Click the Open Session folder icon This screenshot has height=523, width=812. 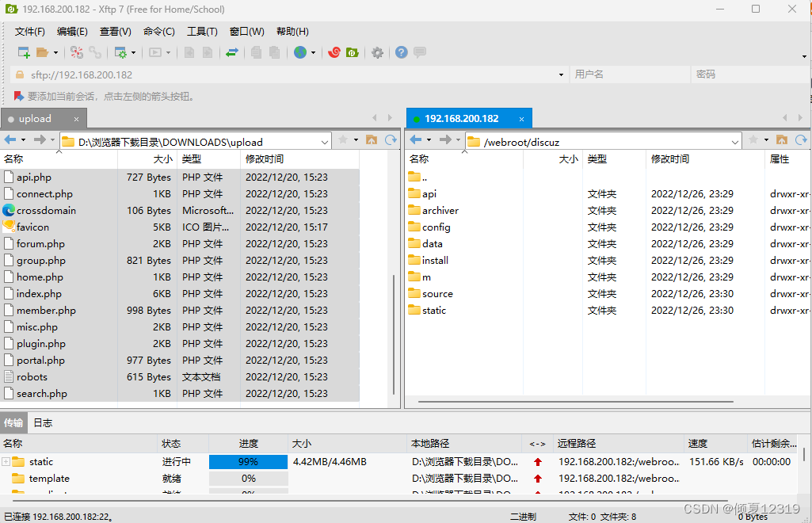coord(43,52)
